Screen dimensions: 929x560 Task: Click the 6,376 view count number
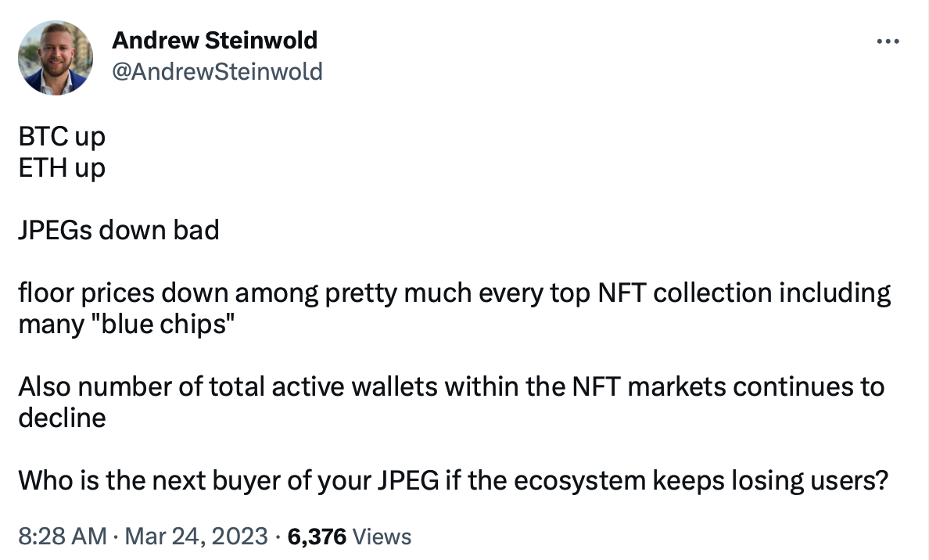point(318,537)
